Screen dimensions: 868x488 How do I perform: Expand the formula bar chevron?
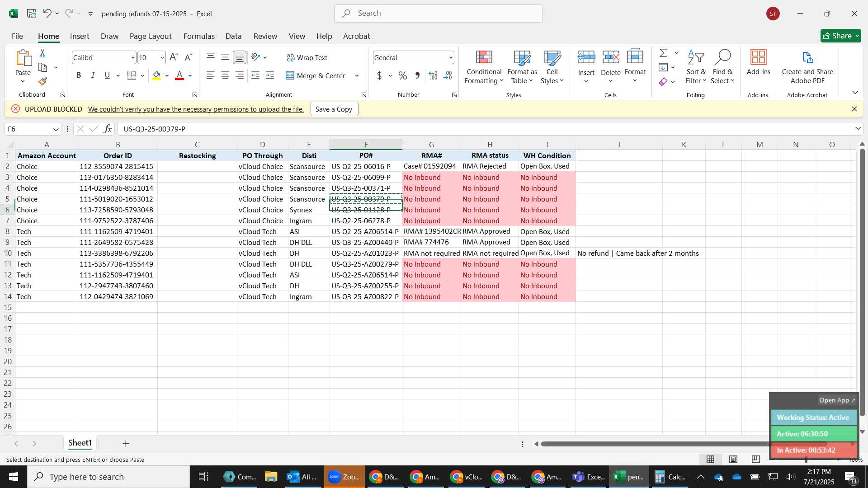click(858, 129)
